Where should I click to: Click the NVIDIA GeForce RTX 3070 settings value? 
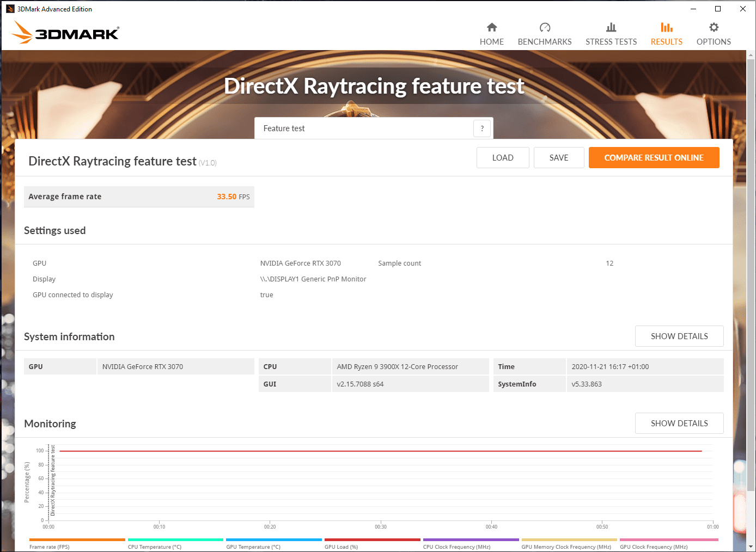(x=300, y=263)
